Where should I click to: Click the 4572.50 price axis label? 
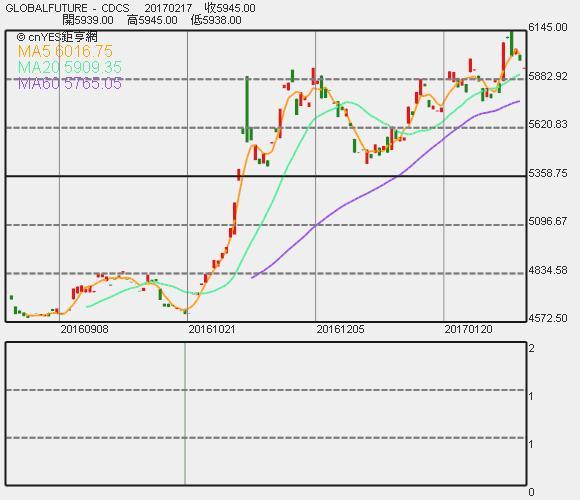coord(548,318)
